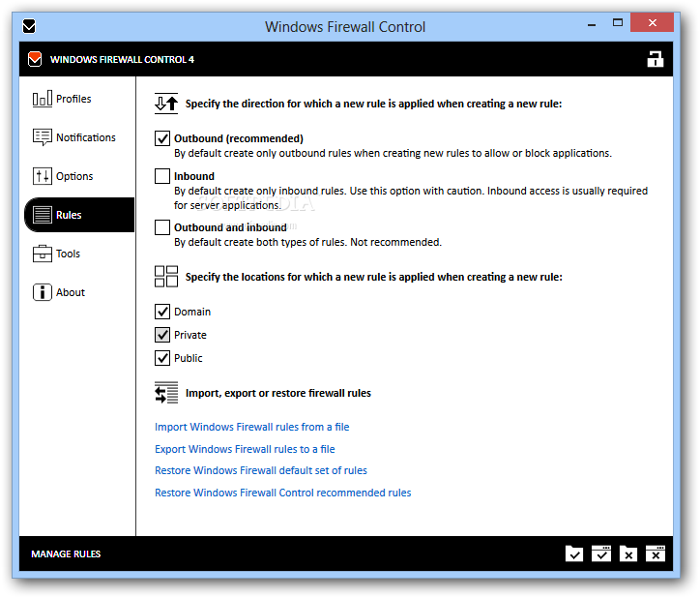Click the allow-program folder icon with checkmark
This screenshot has height=598, width=700.
(x=574, y=553)
